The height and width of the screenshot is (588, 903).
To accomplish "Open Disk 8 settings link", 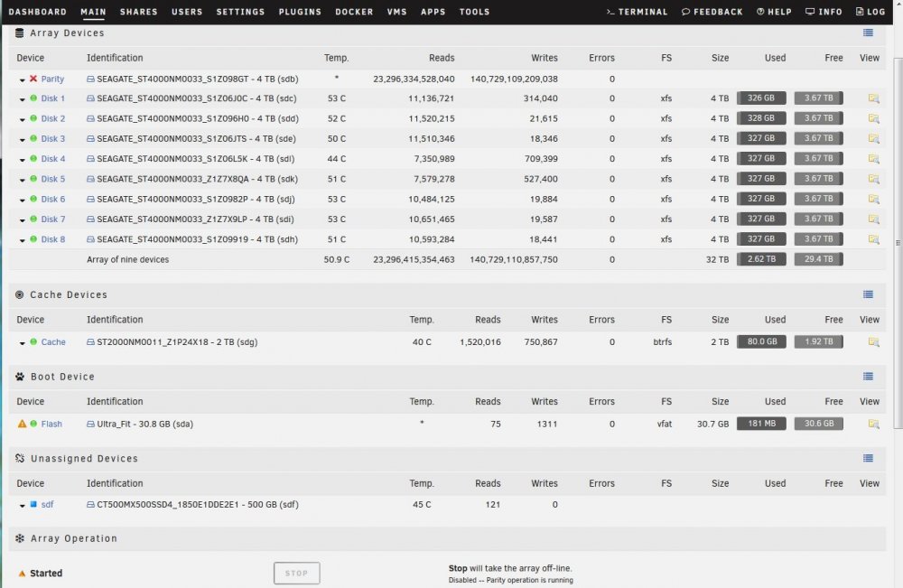I will pos(53,239).
